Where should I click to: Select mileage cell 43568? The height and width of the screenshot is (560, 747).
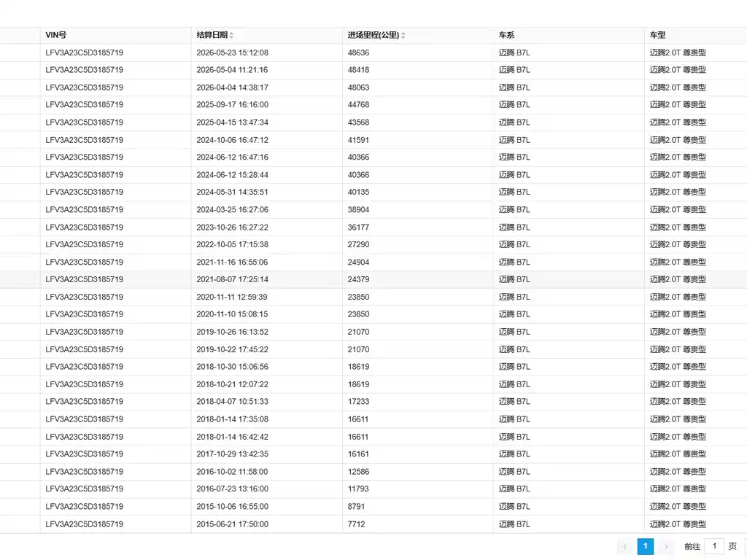[358, 122]
